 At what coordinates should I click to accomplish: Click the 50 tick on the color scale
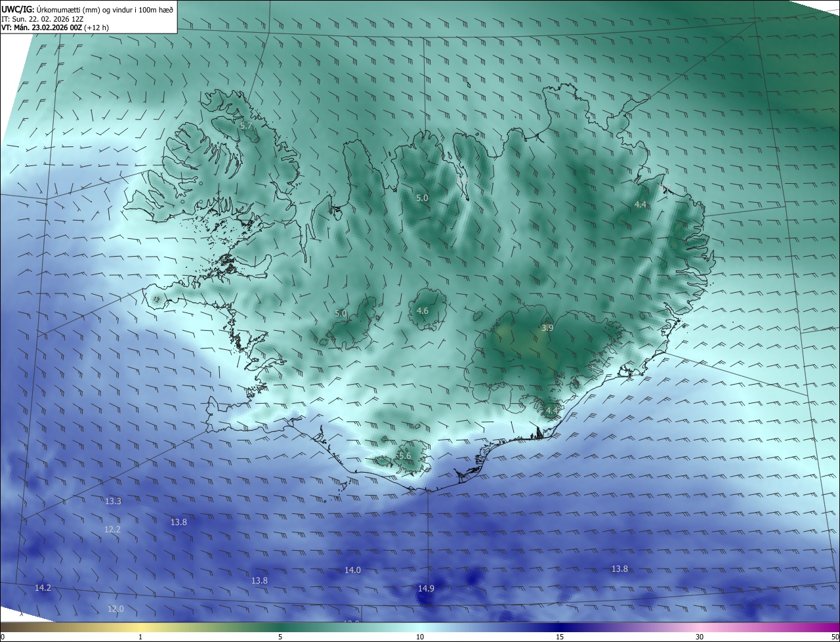tap(835, 637)
